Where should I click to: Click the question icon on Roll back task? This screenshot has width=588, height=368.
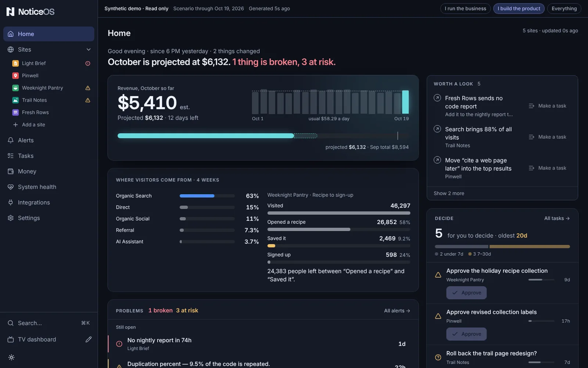(438, 357)
